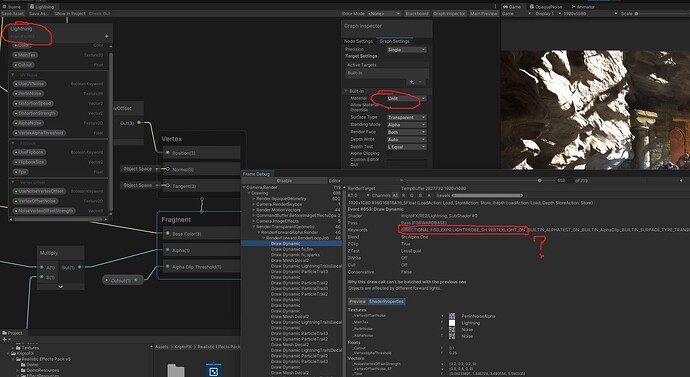The height and width of the screenshot is (377, 690).
Task: Select the white _MainTex Lightning texture thumbnail
Action: (452, 322)
